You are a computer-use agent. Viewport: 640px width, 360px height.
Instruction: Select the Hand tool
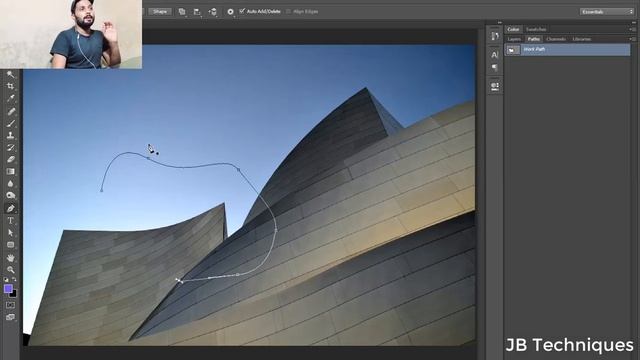pyautogui.click(x=11, y=258)
